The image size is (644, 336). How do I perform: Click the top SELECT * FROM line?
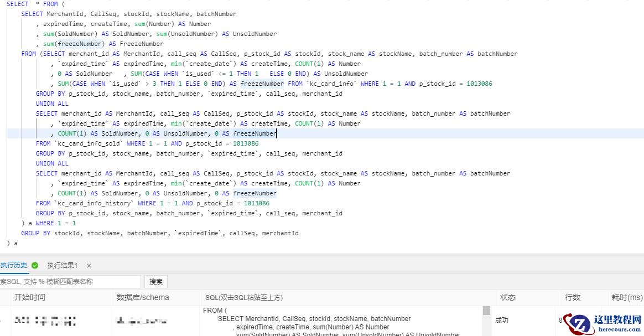tap(36, 4)
